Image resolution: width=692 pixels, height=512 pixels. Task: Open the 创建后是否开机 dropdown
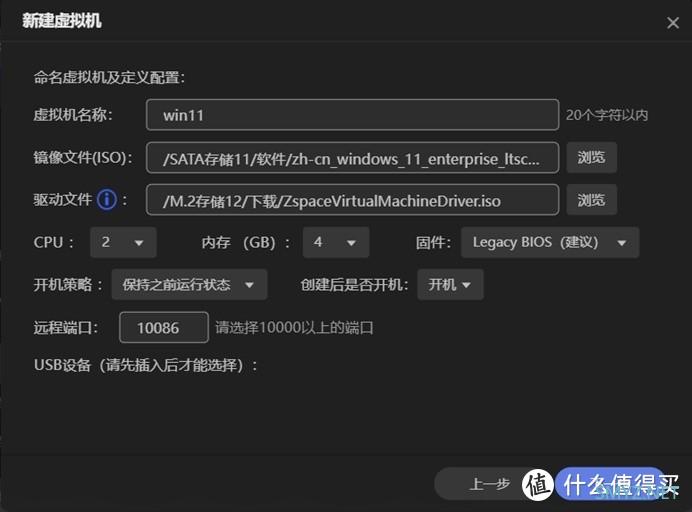pyautogui.click(x=450, y=285)
